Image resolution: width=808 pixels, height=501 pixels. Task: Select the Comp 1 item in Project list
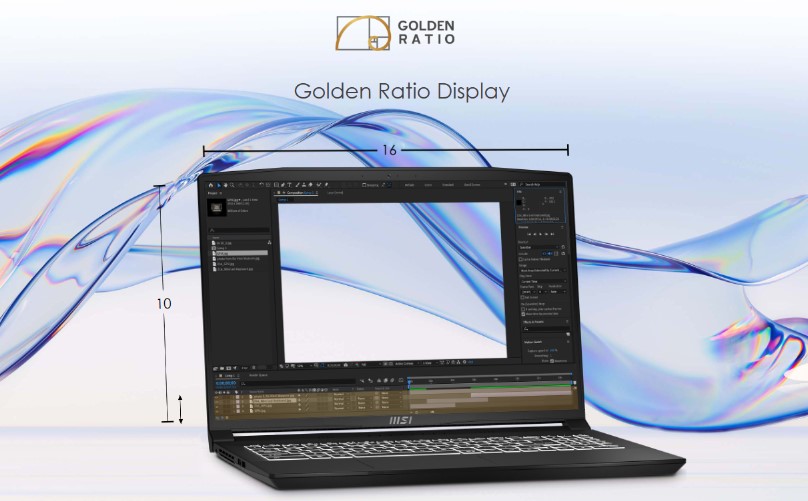(221, 248)
